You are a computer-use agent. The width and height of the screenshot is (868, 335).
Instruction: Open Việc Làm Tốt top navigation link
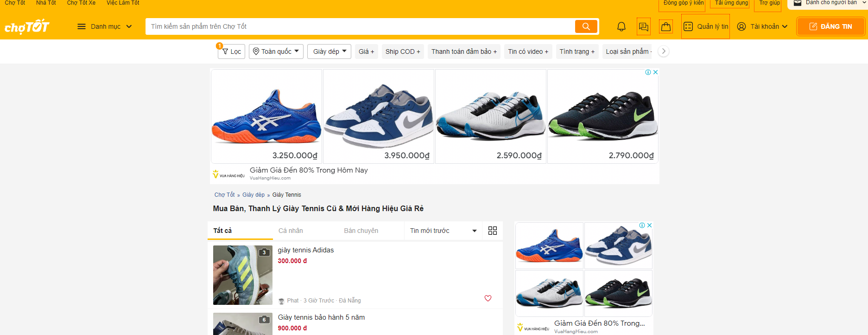click(x=123, y=3)
